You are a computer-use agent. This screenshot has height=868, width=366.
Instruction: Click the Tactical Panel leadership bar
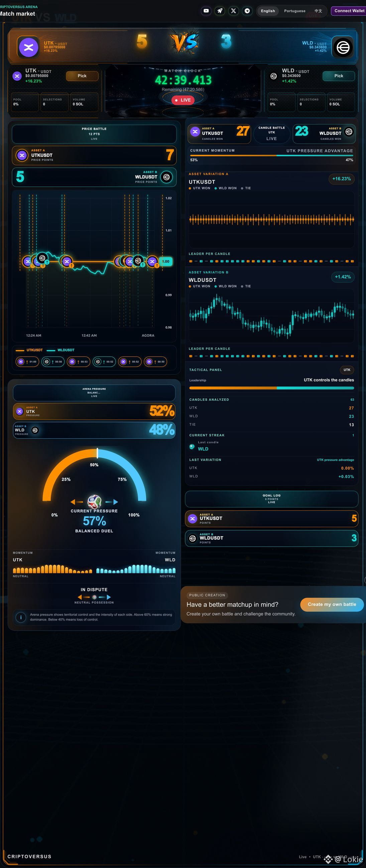(271, 388)
